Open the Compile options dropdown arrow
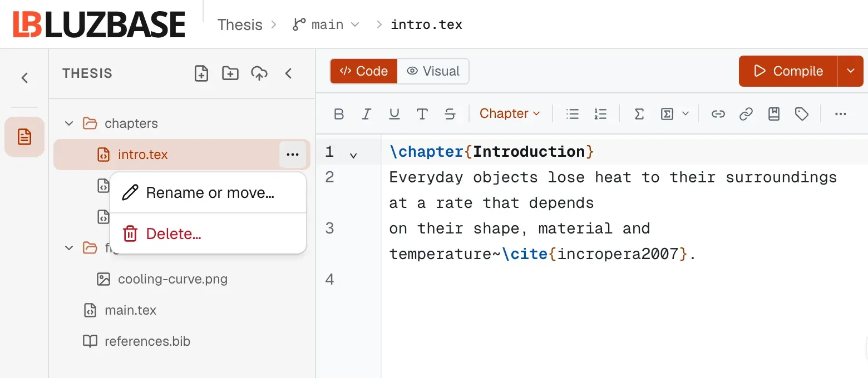Viewport: 868px width, 378px height. (850, 71)
